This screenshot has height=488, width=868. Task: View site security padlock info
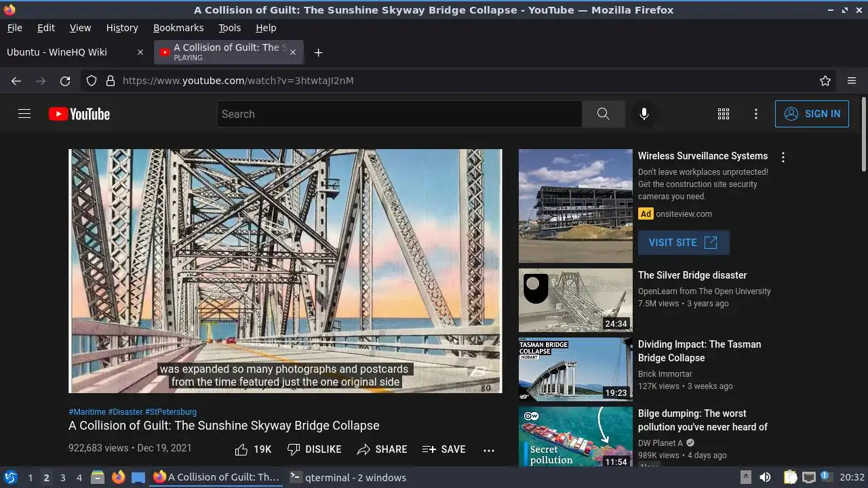click(x=111, y=81)
